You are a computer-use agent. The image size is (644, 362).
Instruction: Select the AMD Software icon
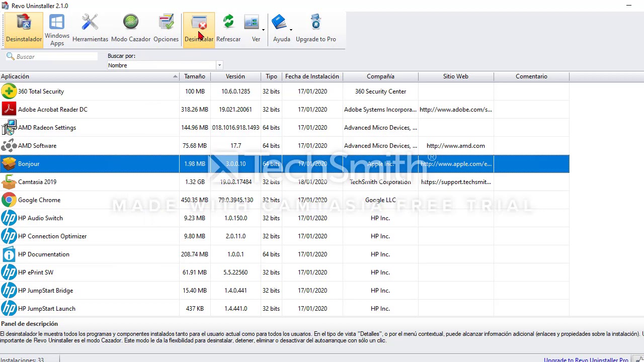(9, 146)
